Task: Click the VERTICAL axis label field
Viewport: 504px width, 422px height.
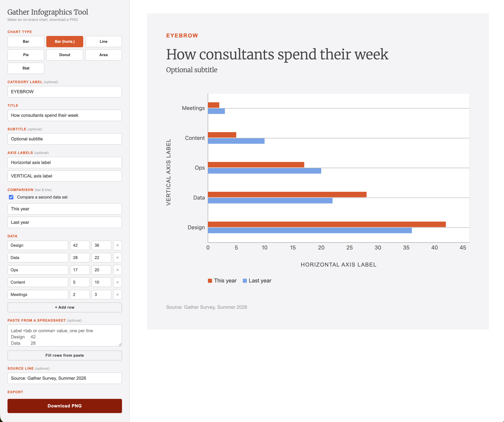Action: pos(65,176)
